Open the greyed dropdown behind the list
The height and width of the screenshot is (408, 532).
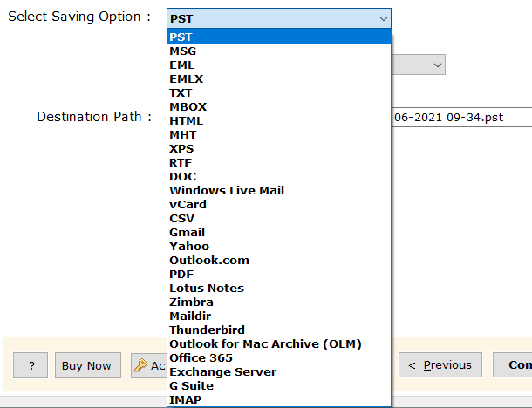(419, 65)
